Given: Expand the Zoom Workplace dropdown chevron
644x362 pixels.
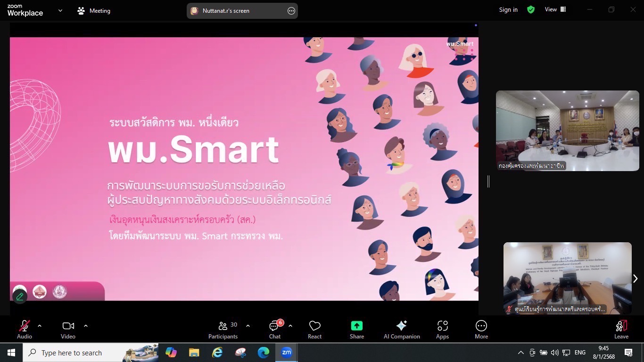Looking at the screenshot, I should [x=60, y=10].
